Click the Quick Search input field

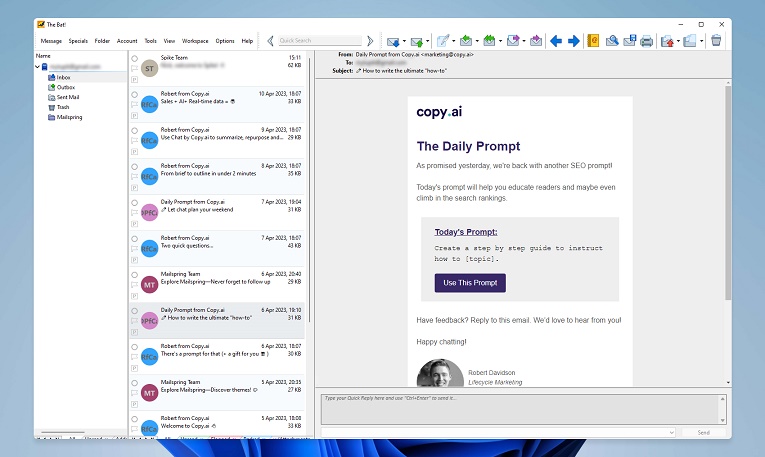pos(320,41)
